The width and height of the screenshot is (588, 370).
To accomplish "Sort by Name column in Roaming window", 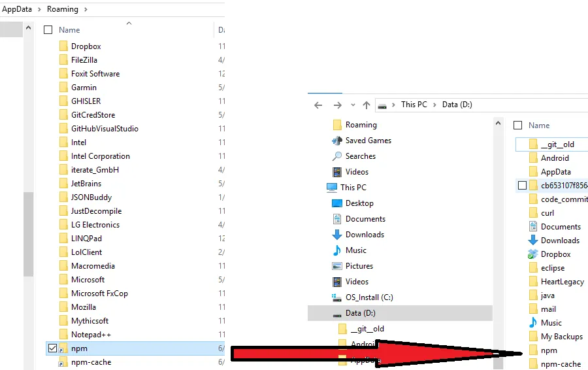I will point(69,30).
